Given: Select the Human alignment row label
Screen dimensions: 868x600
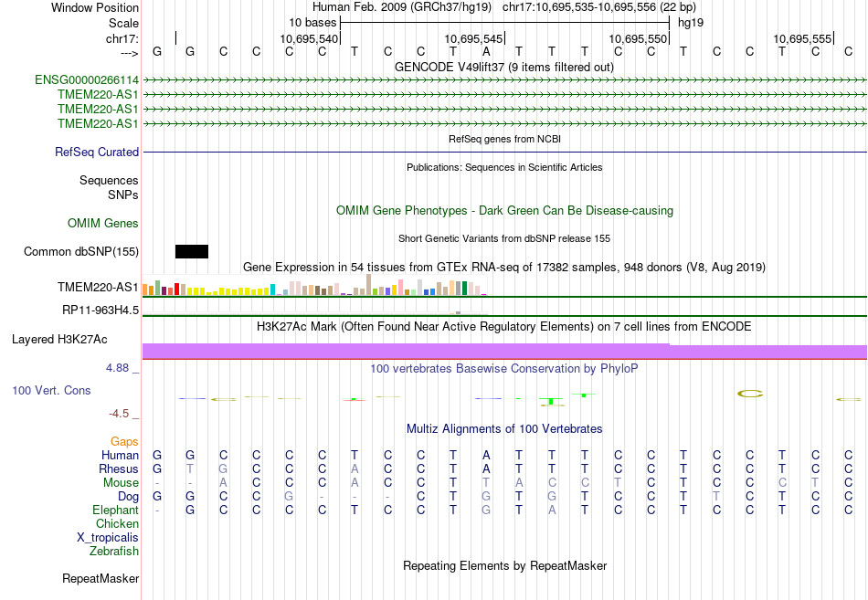Looking at the screenshot, I should tap(120, 455).
